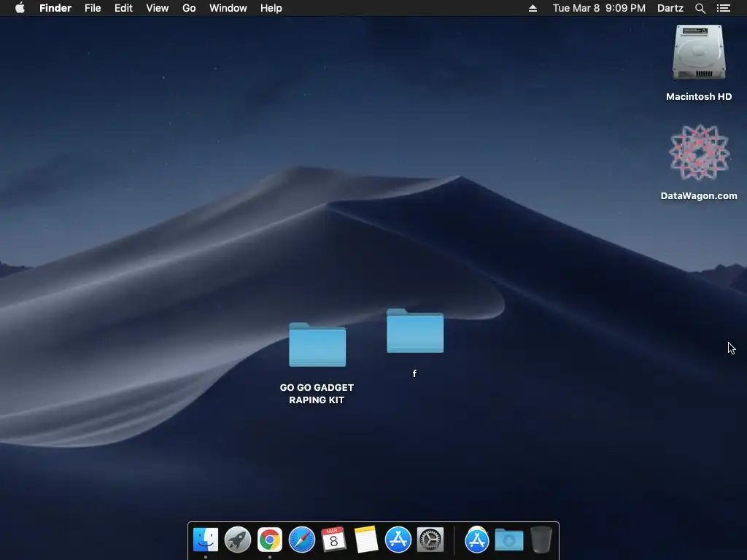The height and width of the screenshot is (560, 747).
Task: Select the desktop folder with uppercase name
Action: coord(317,345)
